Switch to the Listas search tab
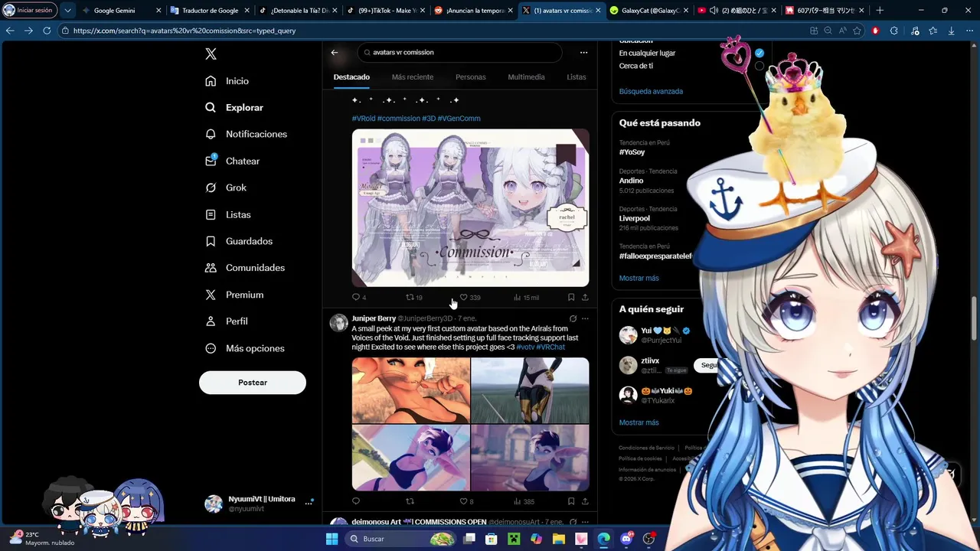This screenshot has height=551, width=980. click(x=577, y=77)
